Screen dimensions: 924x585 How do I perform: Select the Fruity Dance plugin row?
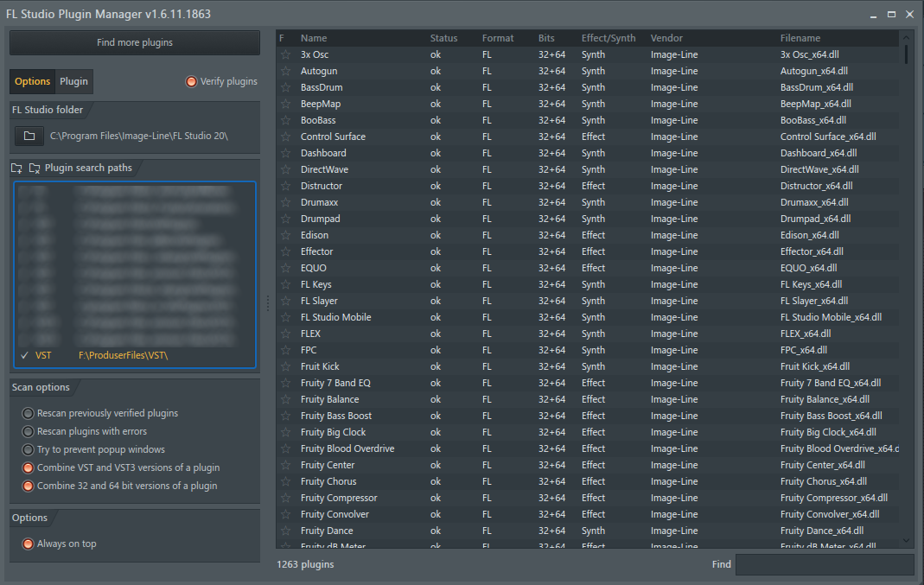588,531
